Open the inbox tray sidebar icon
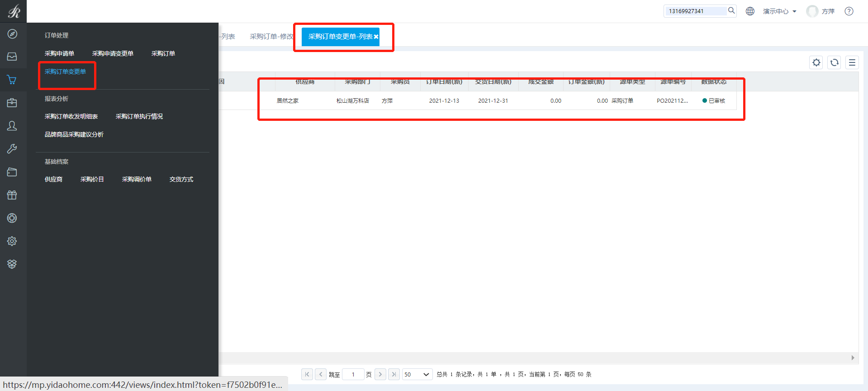 pyautogui.click(x=12, y=57)
